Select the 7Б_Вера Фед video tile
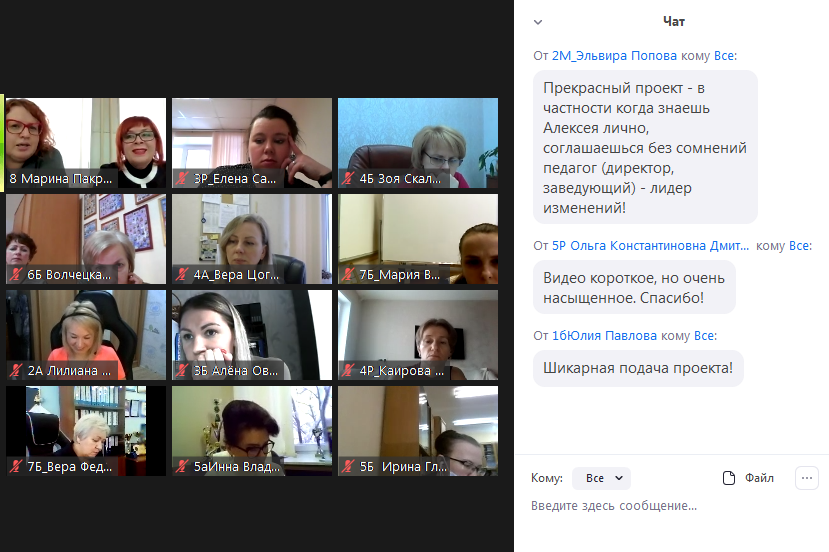829x552 pixels. (85, 428)
